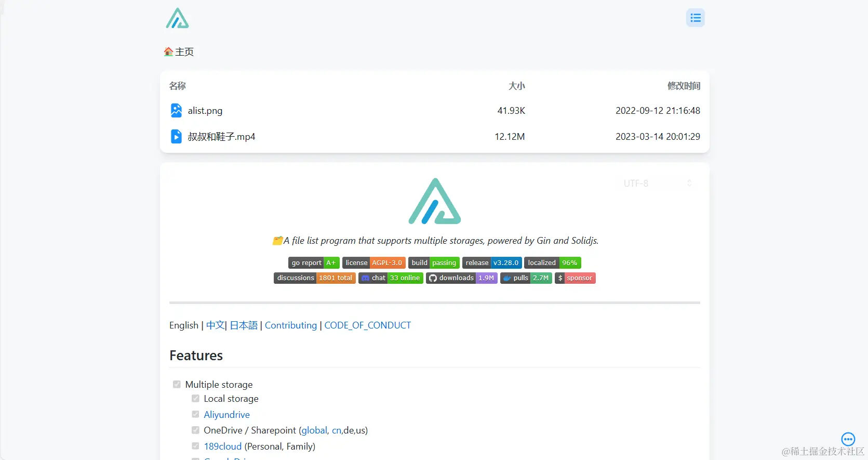This screenshot has height=460, width=868.
Task: Open the OneDrive cn link
Action: click(x=337, y=430)
